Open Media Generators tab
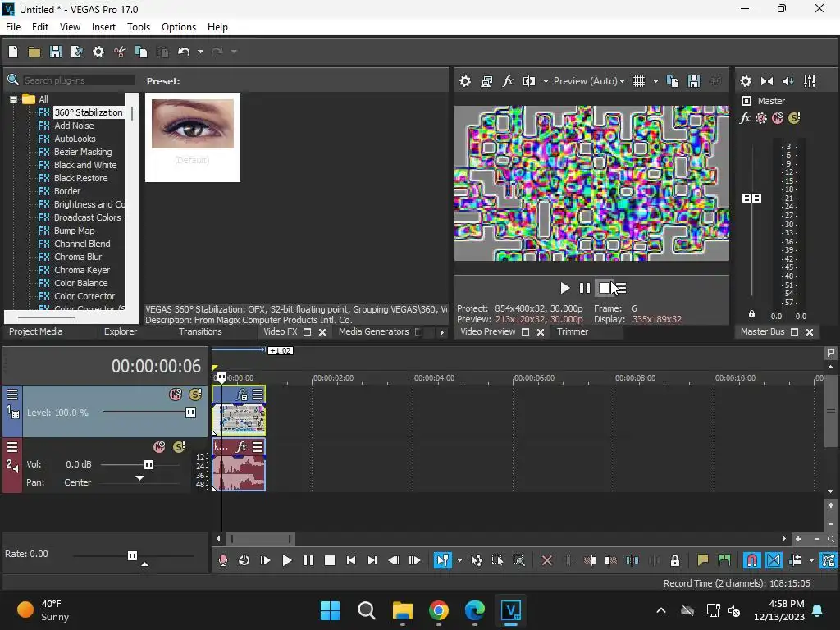The height and width of the screenshot is (630, 840). 374,331
